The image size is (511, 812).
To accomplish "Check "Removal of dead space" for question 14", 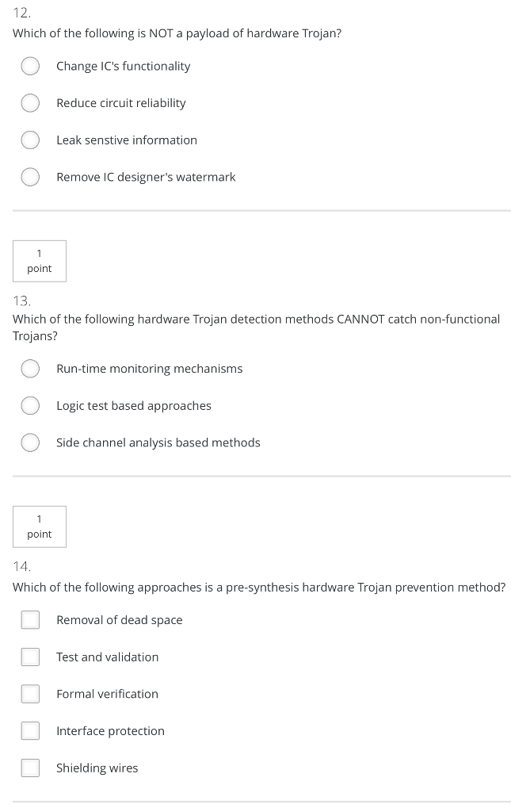I will pos(30,619).
